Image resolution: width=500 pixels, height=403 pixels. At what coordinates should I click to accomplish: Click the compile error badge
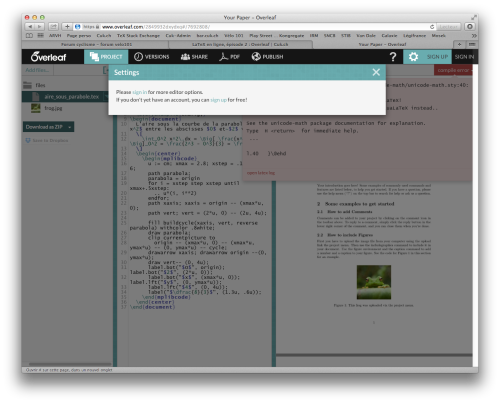[453, 70]
